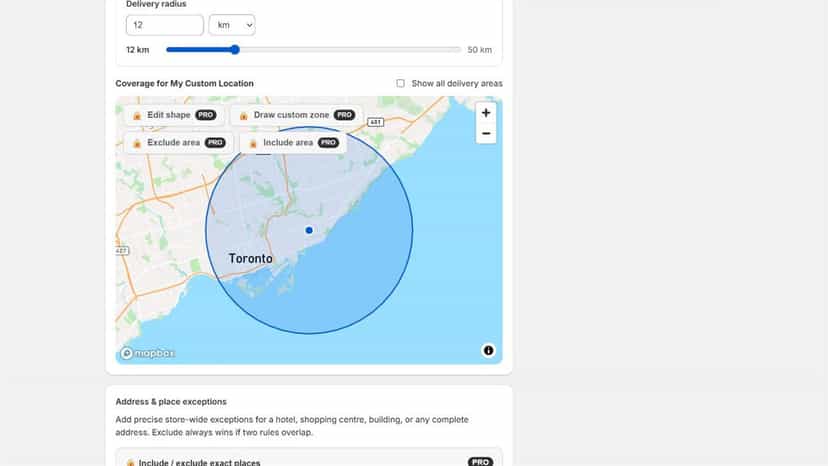
Task: Click the blue location marker dot
Action: (309, 230)
